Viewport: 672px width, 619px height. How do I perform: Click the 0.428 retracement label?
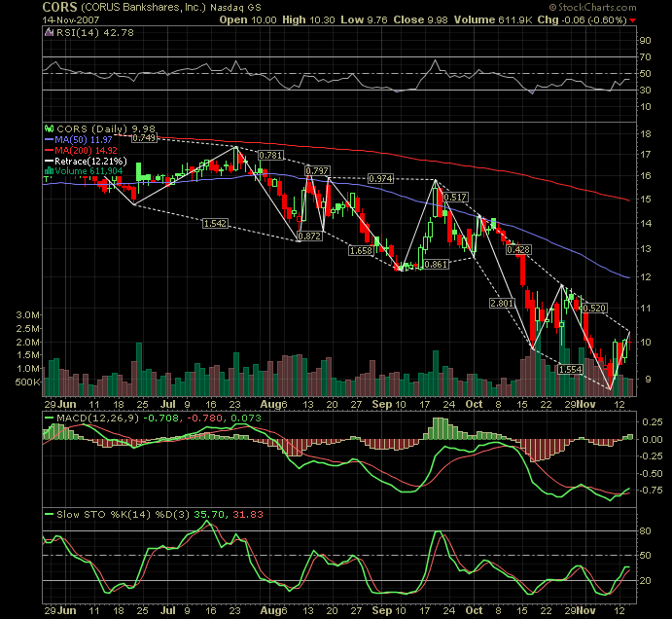click(x=518, y=249)
